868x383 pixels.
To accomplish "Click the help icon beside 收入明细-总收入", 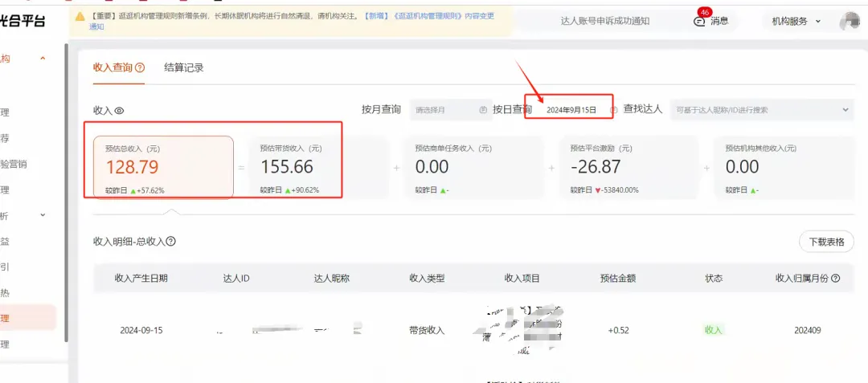I will 171,241.
